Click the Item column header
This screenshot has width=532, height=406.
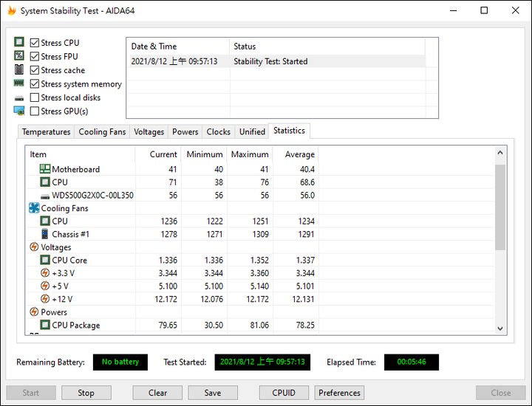coord(81,154)
